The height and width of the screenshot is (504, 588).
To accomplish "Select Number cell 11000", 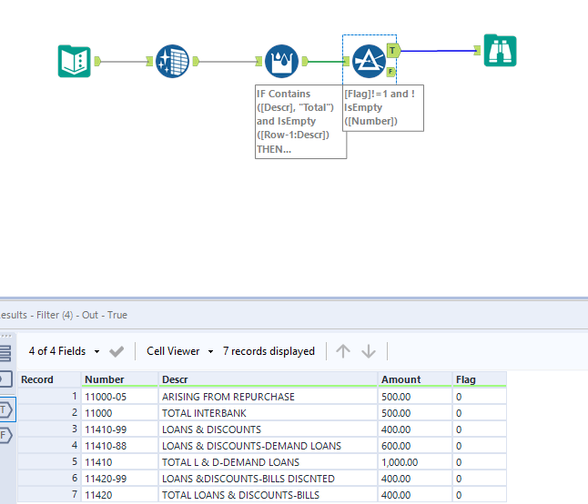I will (120, 413).
